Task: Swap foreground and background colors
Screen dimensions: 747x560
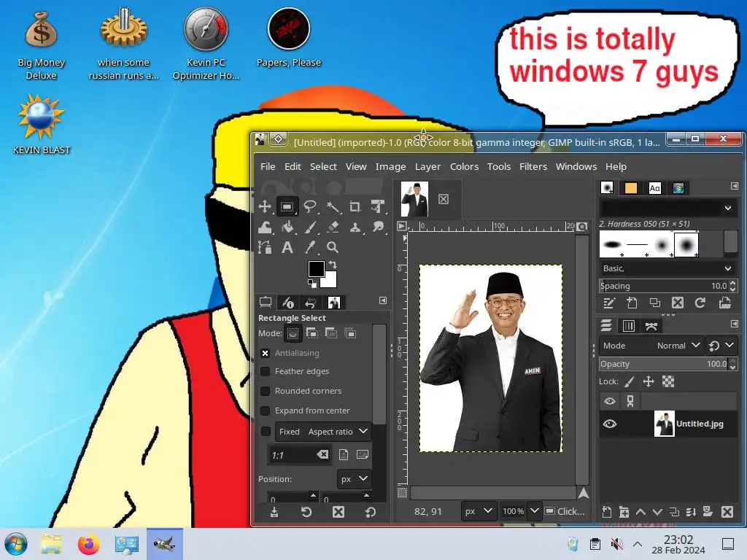Action: (333, 264)
